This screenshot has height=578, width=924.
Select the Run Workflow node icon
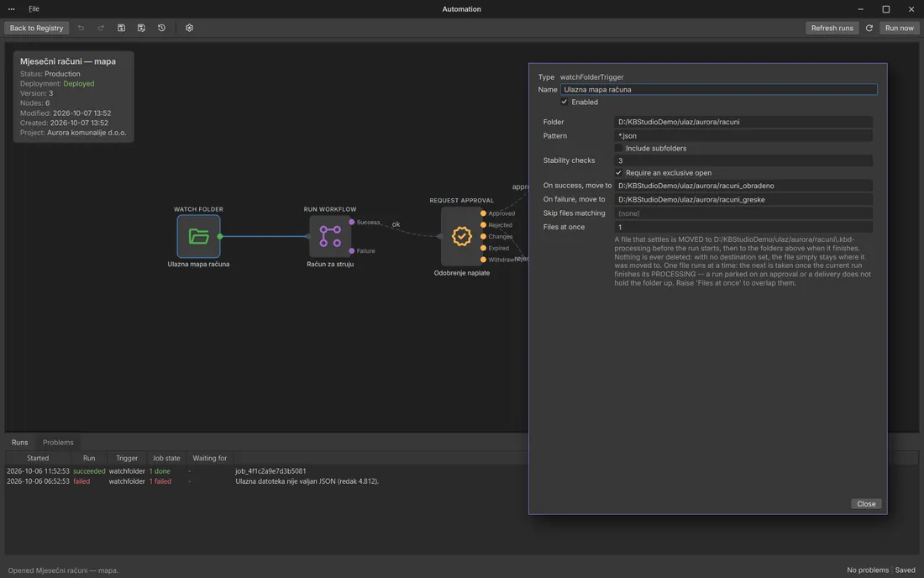[x=330, y=236]
